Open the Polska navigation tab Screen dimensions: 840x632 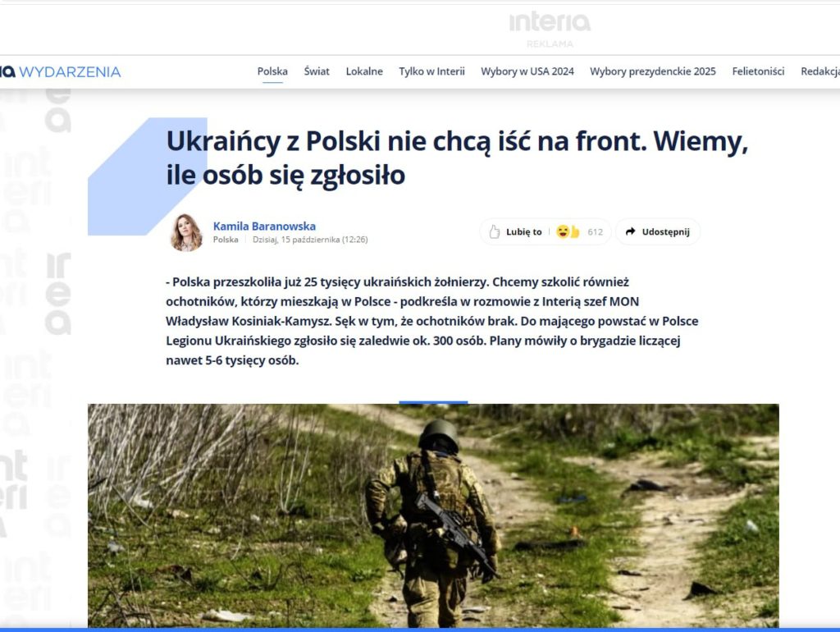[272, 71]
